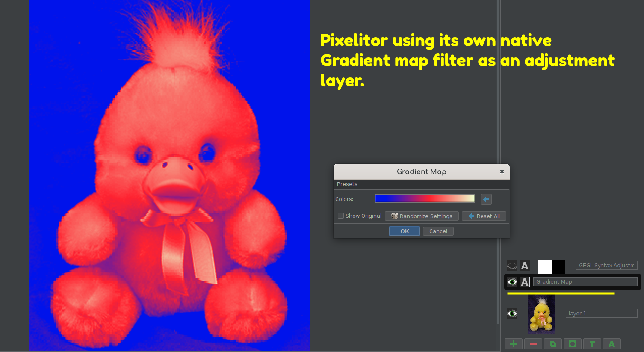Screen dimensions: 644x352
Task: Hide the Gradient Map layer
Action: (512, 282)
